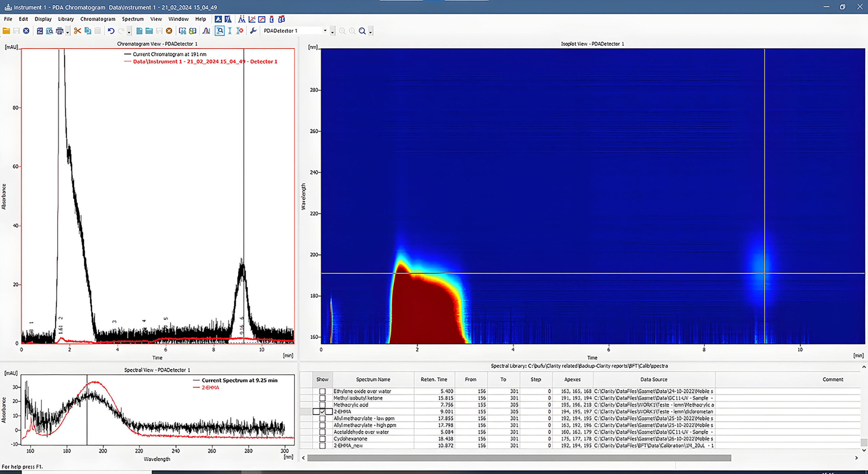Open the PDADetector 1 dropdown
This screenshot has width=868, height=474.
325,31
